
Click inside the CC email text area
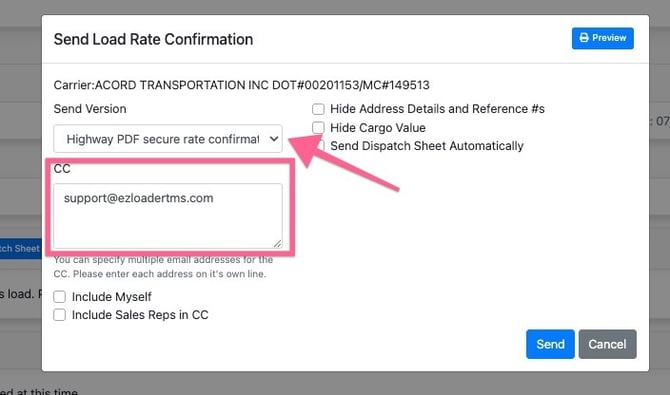(x=168, y=216)
